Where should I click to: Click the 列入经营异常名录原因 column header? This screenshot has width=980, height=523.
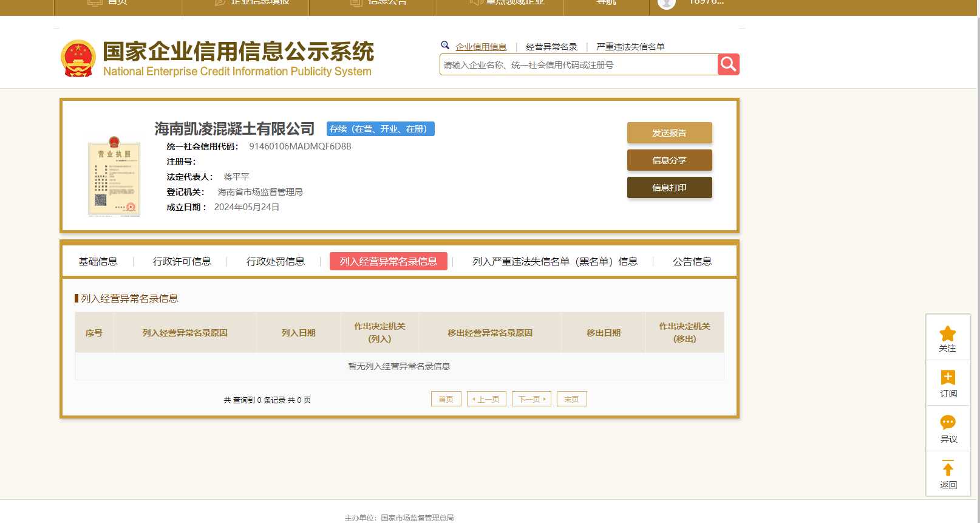tap(185, 333)
